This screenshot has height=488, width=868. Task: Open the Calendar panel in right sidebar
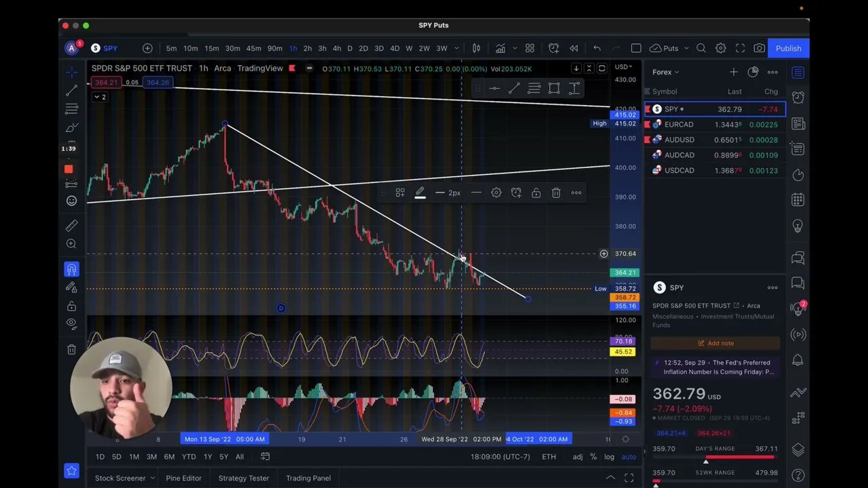pos(798,200)
